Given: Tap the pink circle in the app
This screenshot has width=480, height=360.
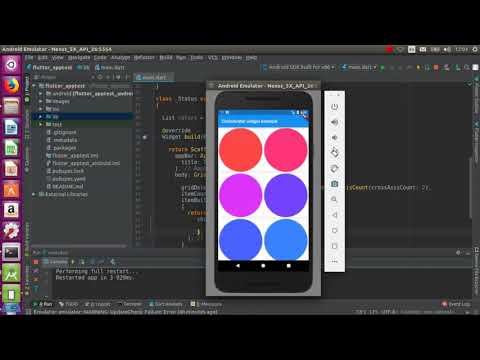Looking at the screenshot, I should (286, 150).
